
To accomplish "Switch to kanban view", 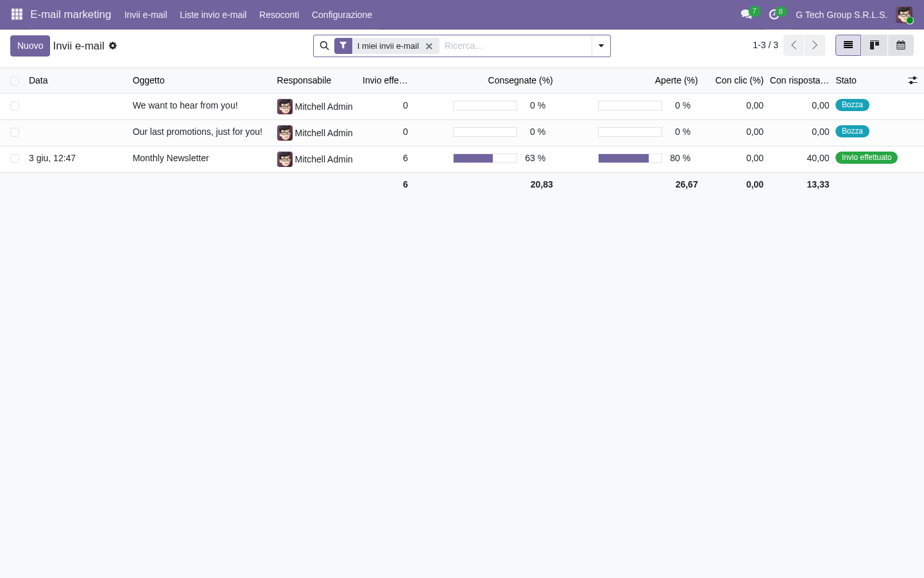I will click(x=875, y=45).
